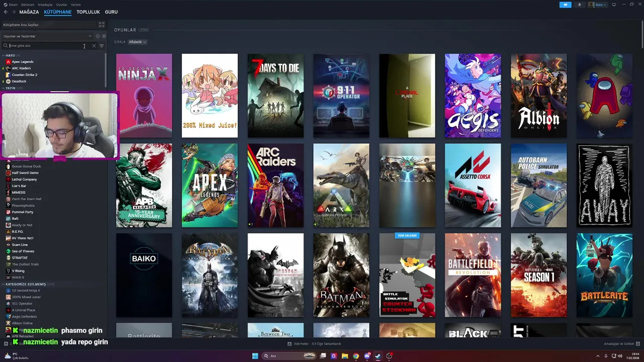Image resolution: width=644 pixels, height=362 pixels.
Task: Switch to Big Picture mode icon
Action: click(x=613, y=5)
